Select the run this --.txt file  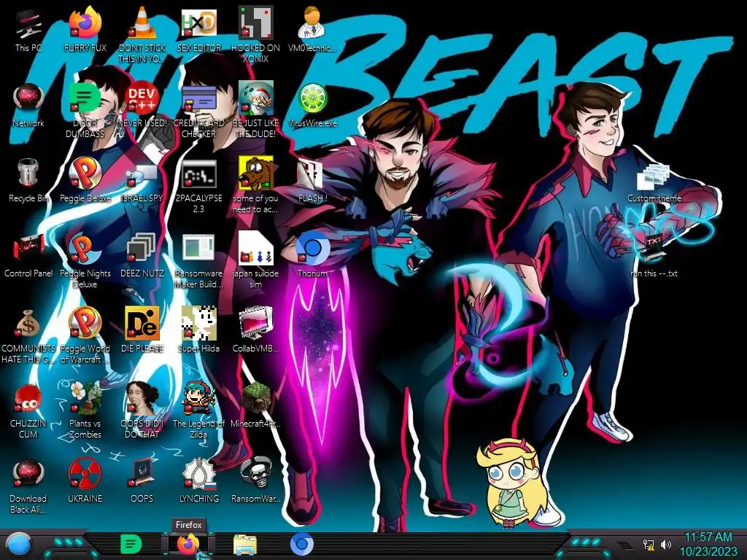[x=653, y=248]
